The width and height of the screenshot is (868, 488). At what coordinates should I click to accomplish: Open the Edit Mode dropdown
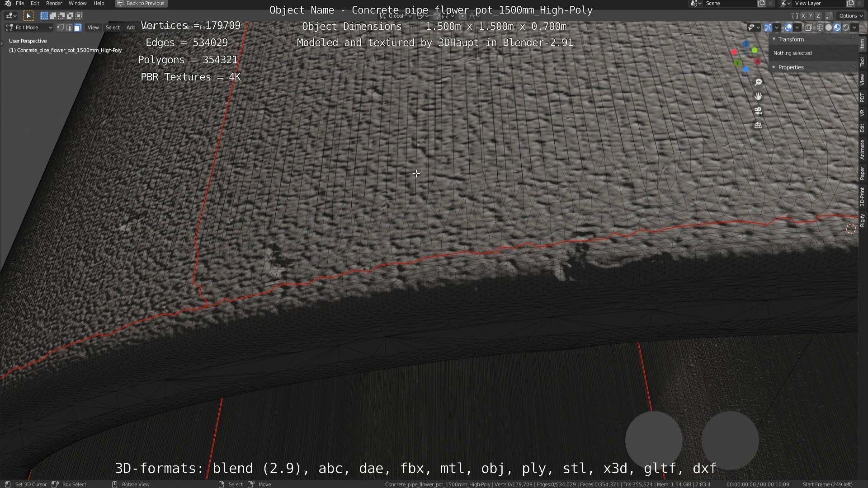tap(29, 28)
